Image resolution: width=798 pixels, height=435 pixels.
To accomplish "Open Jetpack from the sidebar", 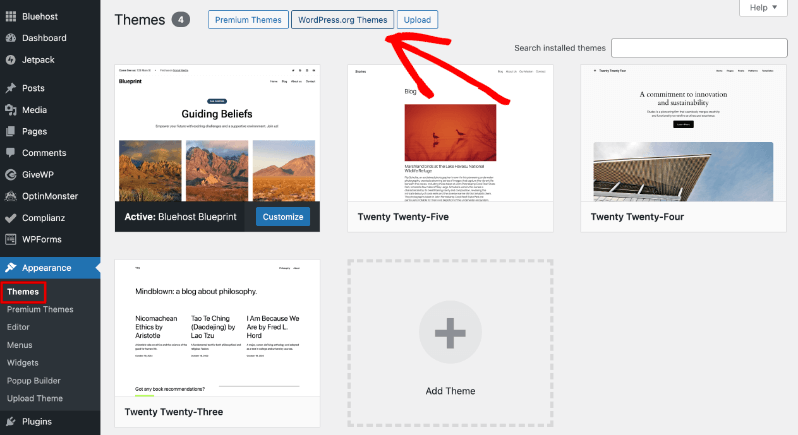I will (38, 60).
